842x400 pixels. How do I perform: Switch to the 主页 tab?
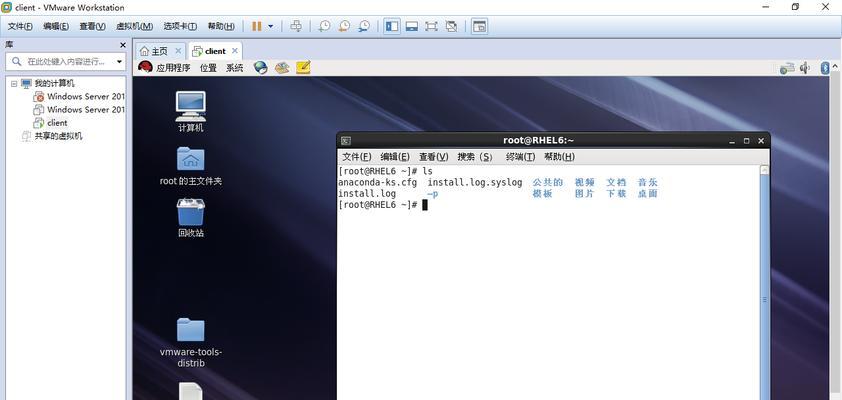pos(159,51)
